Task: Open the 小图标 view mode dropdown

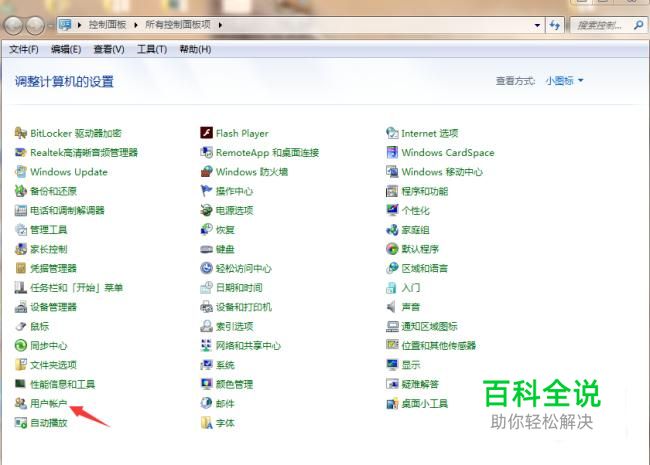Action: coord(564,81)
